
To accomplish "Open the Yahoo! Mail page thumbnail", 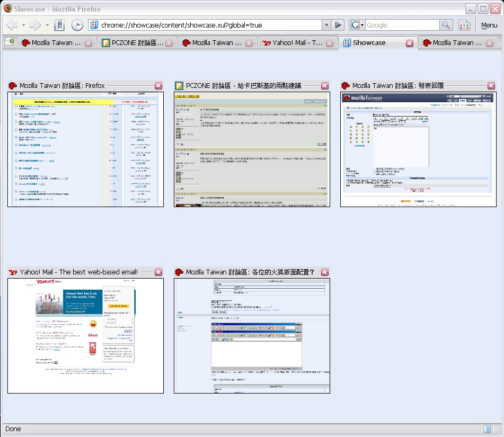I will 85,335.
